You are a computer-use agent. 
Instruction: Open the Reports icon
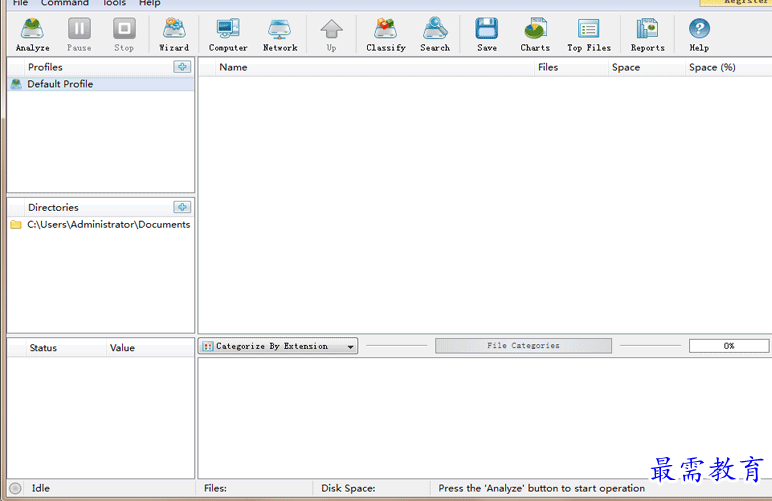647,33
